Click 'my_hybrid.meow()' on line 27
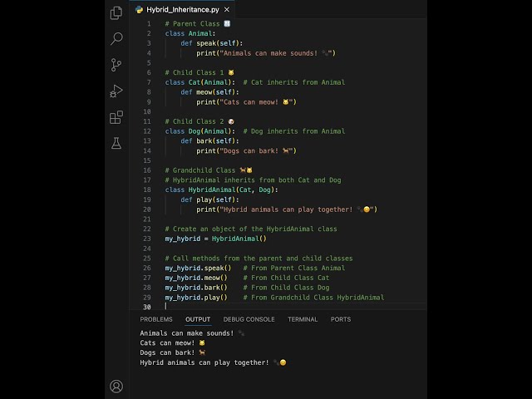Screen dimensions: 532x399 [x=196, y=278]
